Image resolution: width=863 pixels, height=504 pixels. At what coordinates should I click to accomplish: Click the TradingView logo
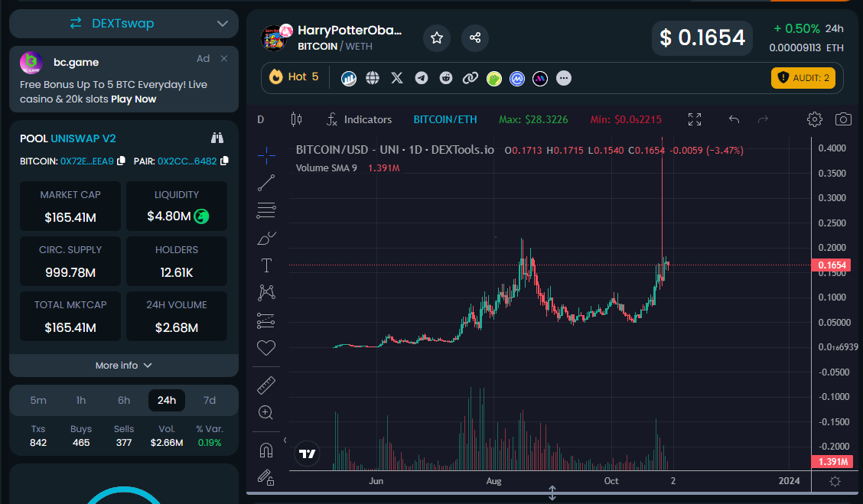click(307, 454)
